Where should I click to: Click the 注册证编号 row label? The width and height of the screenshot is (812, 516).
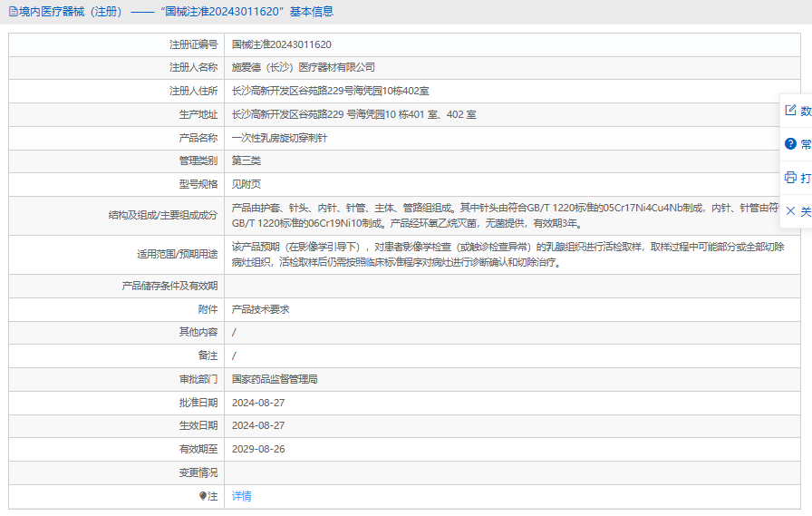pyautogui.click(x=194, y=44)
